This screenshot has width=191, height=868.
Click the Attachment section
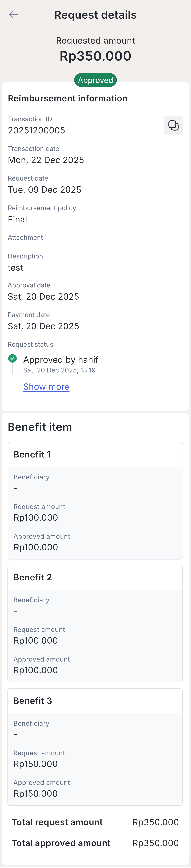25,237
